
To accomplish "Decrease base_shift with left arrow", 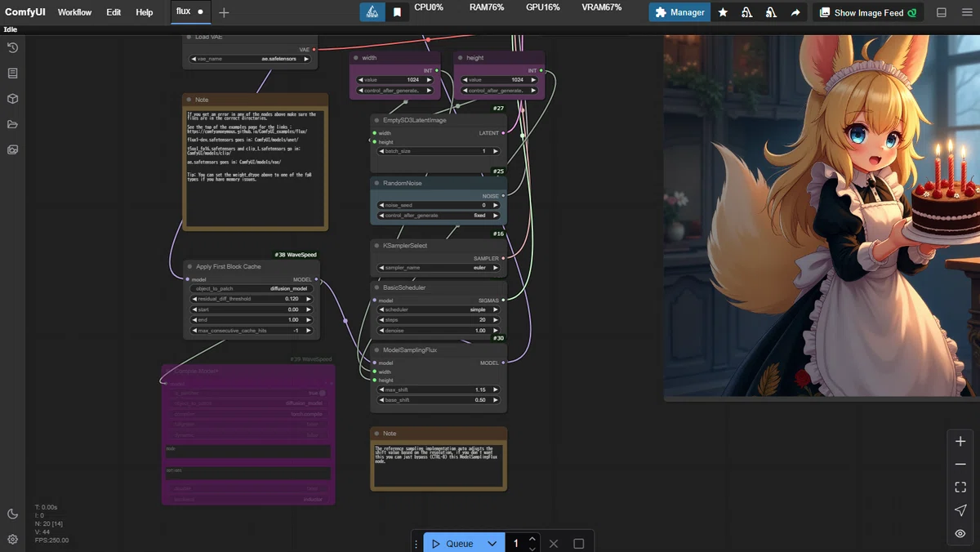I will [x=381, y=400].
